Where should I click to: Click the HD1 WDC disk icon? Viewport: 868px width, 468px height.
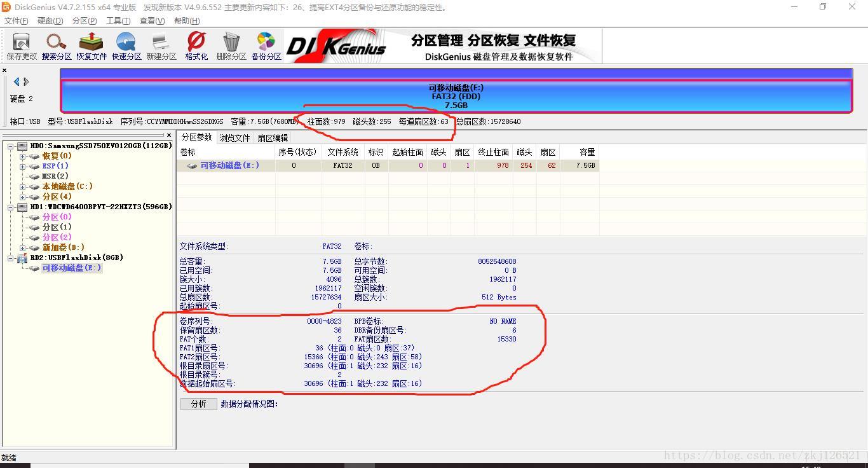click(23, 207)
